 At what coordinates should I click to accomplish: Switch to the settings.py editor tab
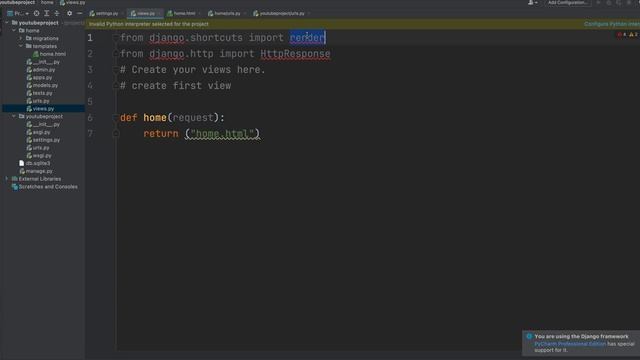click(x=107, y=13)
